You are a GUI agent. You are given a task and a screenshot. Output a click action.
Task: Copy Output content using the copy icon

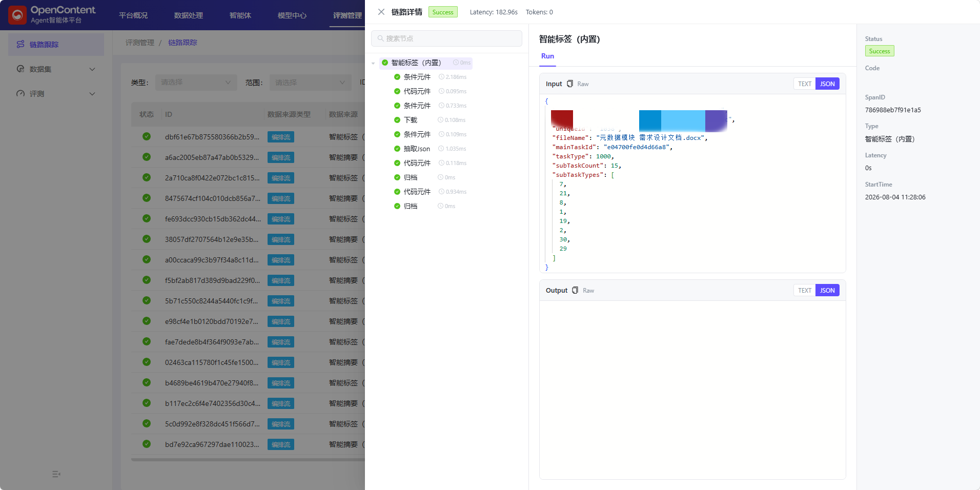(575, 290)
